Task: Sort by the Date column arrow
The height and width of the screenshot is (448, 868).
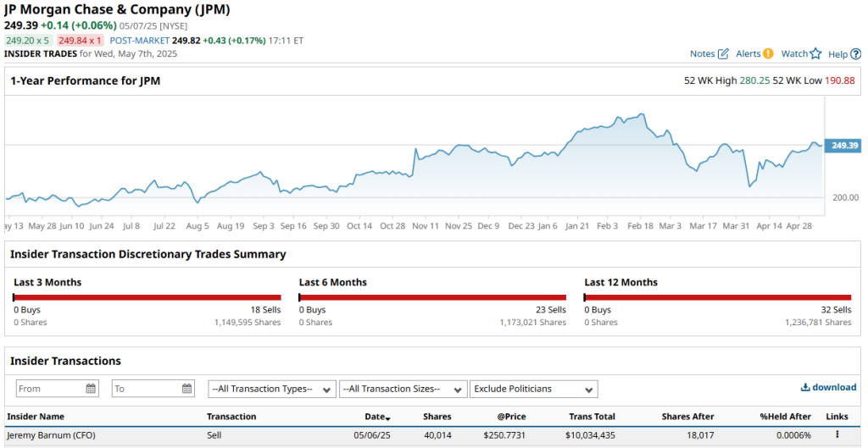Action: 388,418
